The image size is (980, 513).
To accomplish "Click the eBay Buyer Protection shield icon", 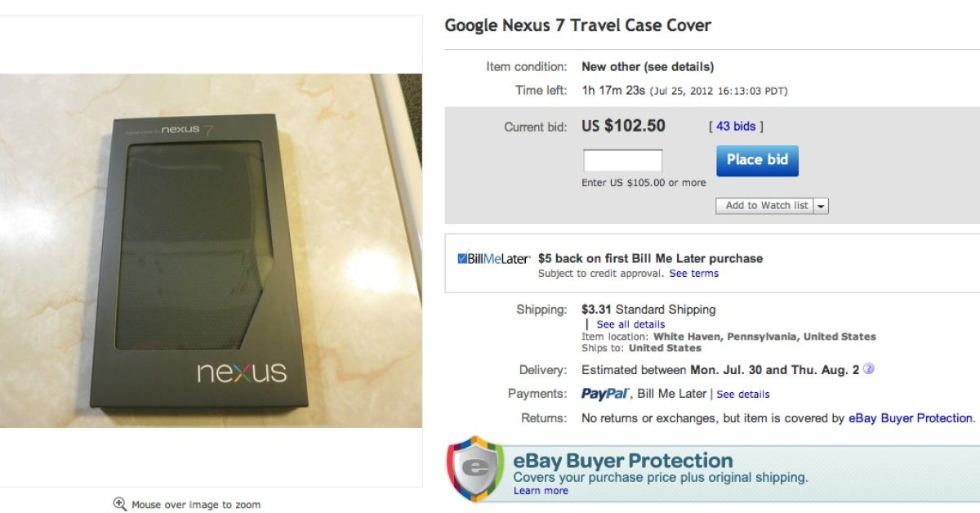I will pos(474,468).
